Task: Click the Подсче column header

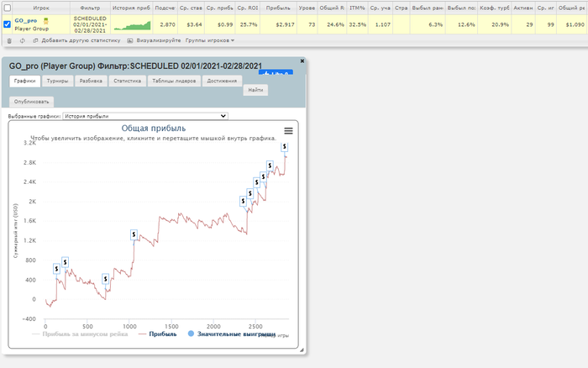Action: pyautogui.click(x=165, y=8)
